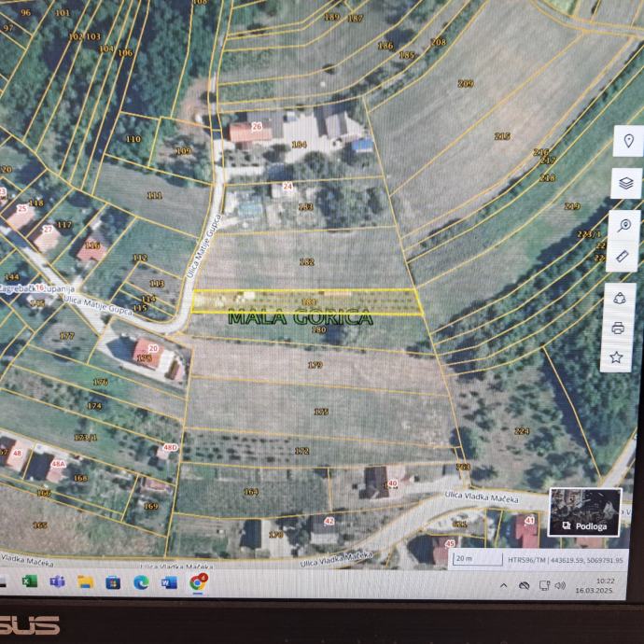Open network settings tray icon
This screenshot has height=644, width=644.
pyautogui.click(x=544, y=586)
